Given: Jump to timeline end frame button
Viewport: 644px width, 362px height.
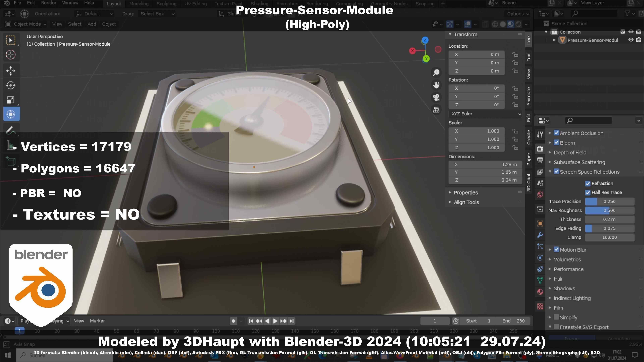Looking at the screenshot, I should pyautogui.click(x=291, y=321).
